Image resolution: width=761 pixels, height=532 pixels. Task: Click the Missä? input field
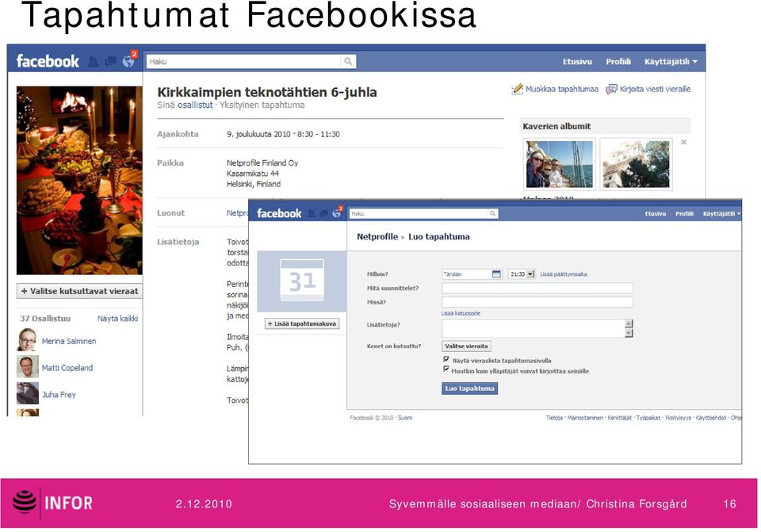pyautogui.click(x=537, y=302)
